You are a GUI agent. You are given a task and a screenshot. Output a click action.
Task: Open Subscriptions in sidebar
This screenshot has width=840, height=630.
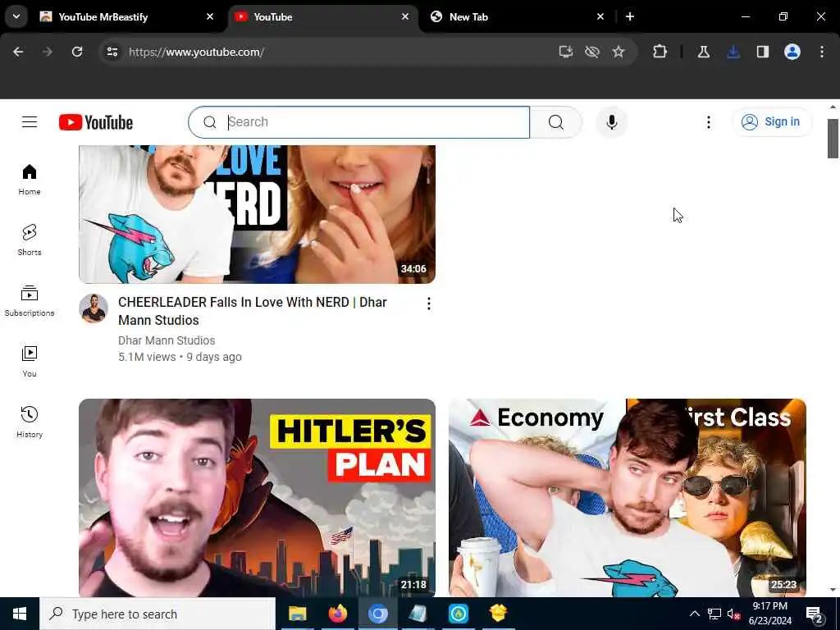coord(30,300)
